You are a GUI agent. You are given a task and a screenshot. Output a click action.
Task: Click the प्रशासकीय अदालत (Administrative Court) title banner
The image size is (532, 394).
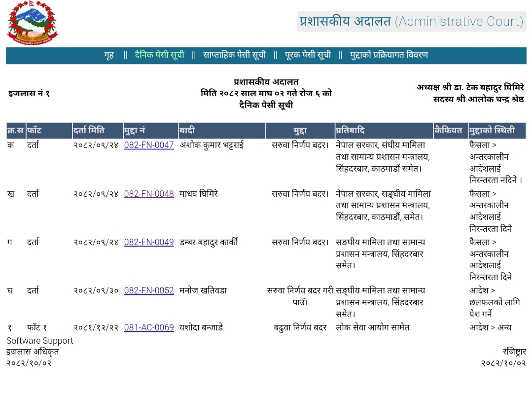click(x=411, y=22)
